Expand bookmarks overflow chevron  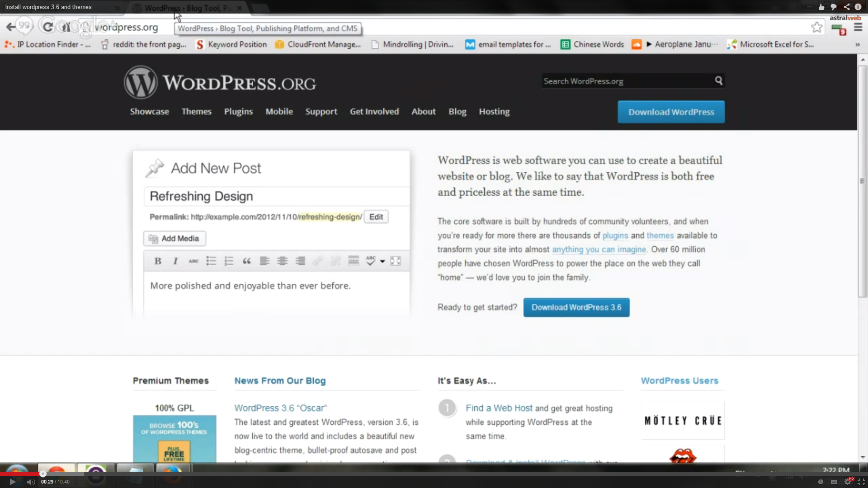click(x=858, y=45)
